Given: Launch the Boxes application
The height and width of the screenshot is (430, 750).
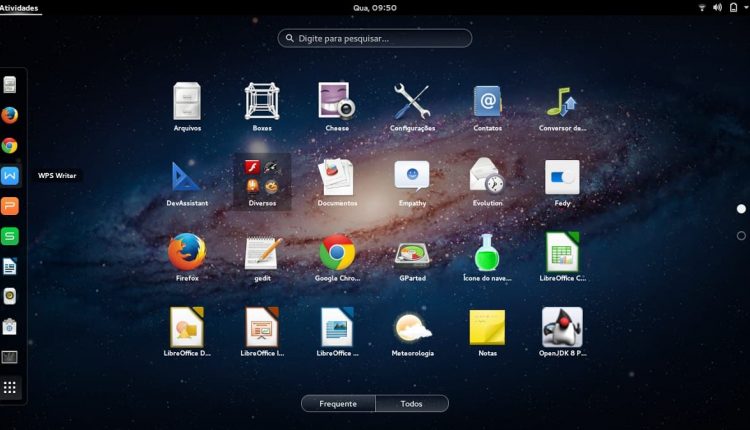Looking at the screenshot, I should click(x=262, y=101).
